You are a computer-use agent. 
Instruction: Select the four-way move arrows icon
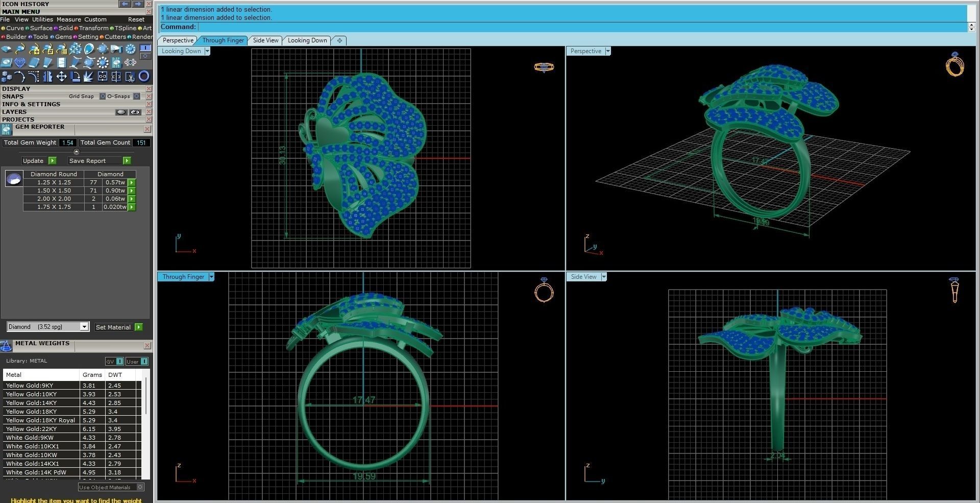click(62, 77)
